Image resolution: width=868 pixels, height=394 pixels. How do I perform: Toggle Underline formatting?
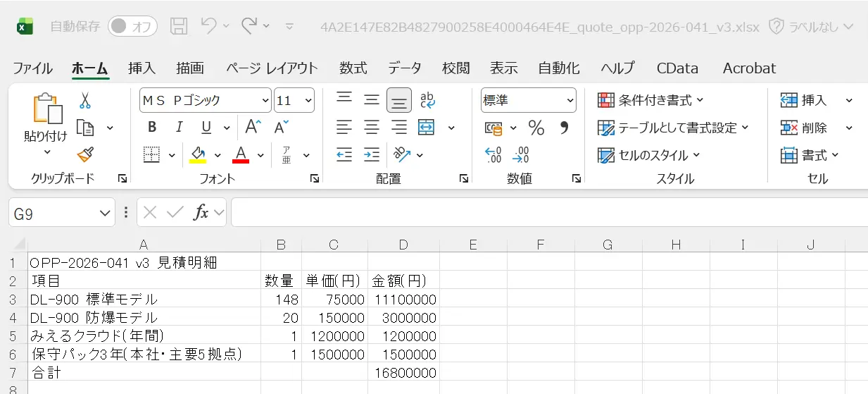tap(206, 128)
